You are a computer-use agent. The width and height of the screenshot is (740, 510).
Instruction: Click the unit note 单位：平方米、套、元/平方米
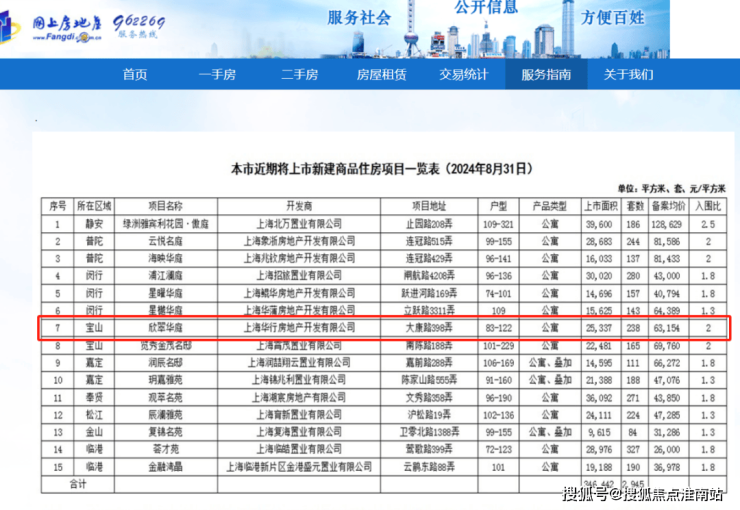coord(672,189)
